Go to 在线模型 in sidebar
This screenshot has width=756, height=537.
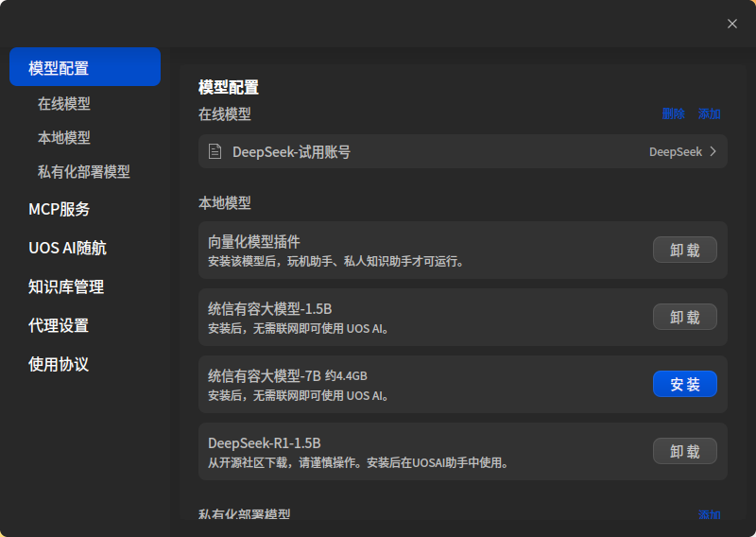tap(64, 103)
